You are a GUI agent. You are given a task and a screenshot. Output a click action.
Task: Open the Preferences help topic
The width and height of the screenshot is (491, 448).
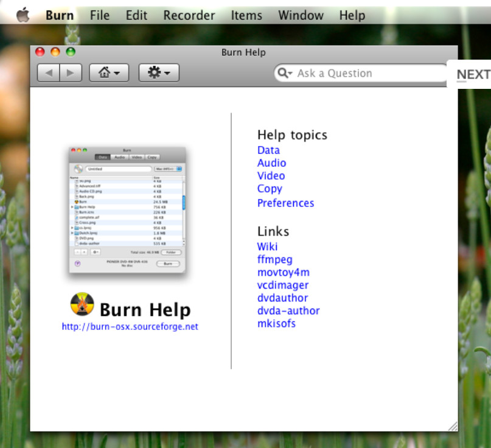click(x=285, y=203)
